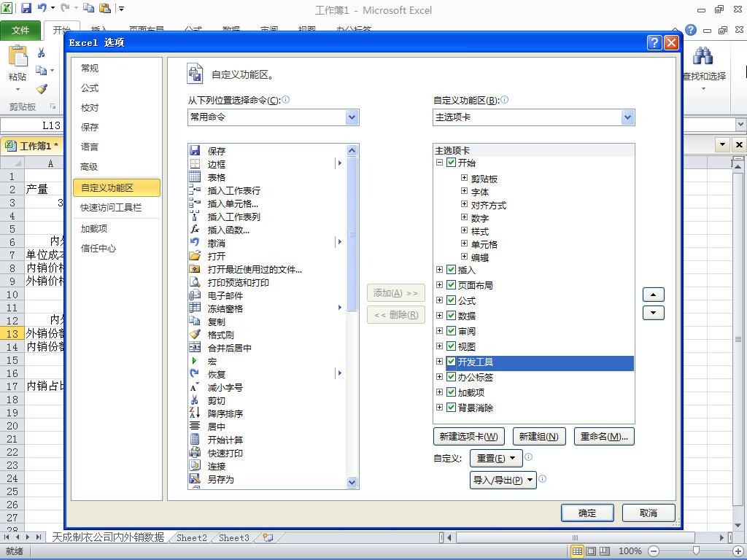This screenshot has width=747, height=560.
Task: Click the Save command icon in command list
Action: tap(195, 150)
